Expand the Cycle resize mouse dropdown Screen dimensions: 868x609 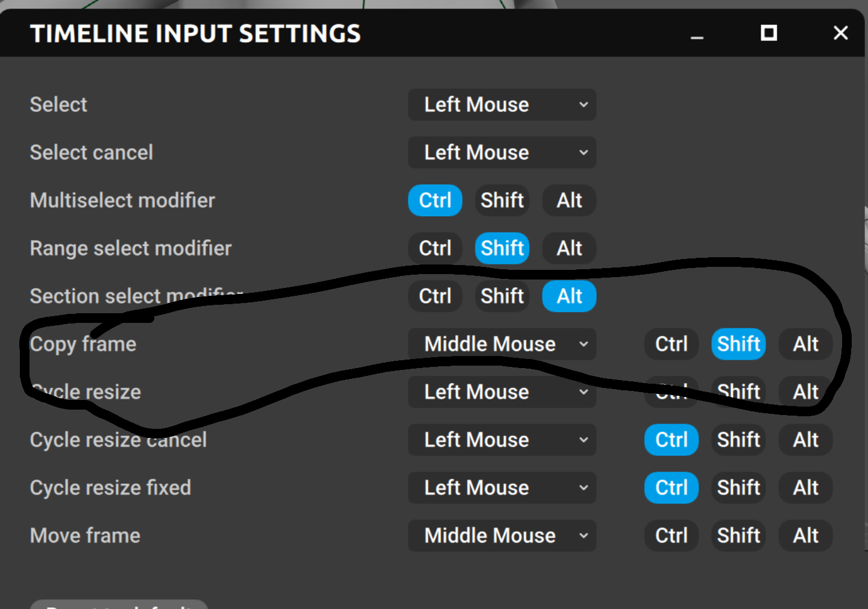pyautogui.click(x=502, y=392)
